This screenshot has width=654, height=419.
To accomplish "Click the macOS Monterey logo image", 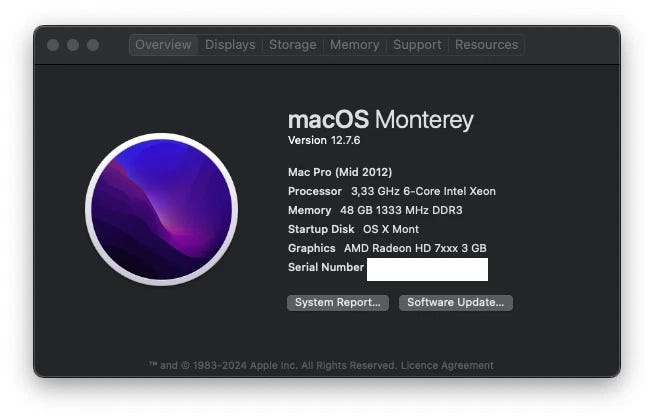I will [162, 210].
